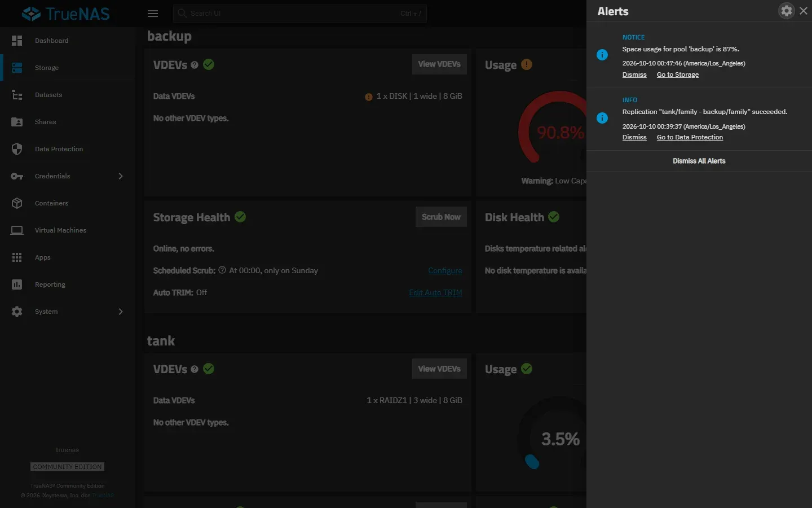Open the Go to Data Protection link
The height and width of the screenshot is (508, 812).
pos(690,137)
